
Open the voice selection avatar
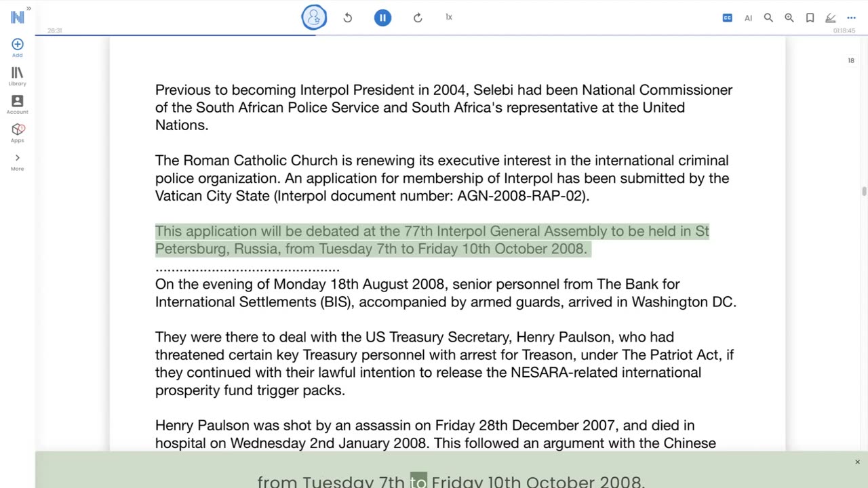click(314, 18)
